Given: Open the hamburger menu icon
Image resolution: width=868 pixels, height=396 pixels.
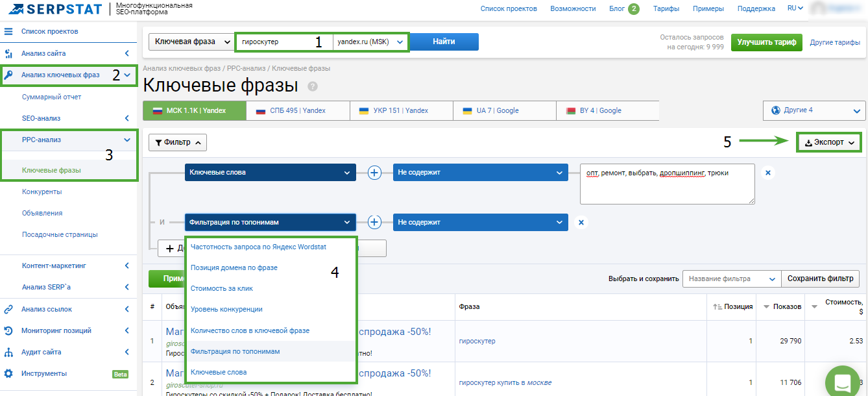Looking at the screenshot, I should pos(8,31).
